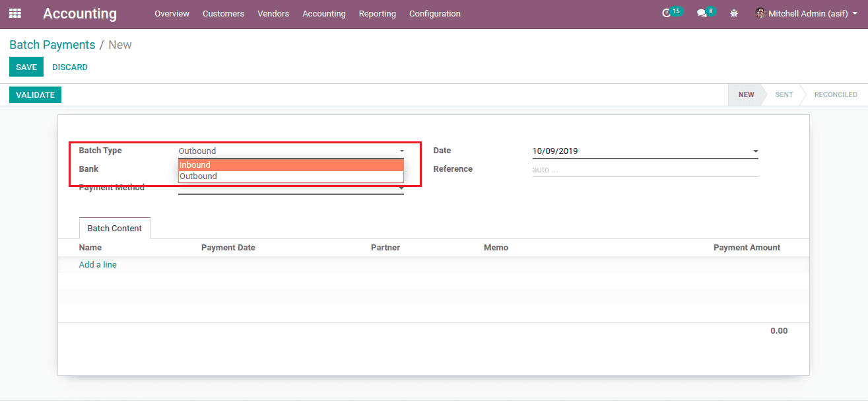Add a line to batch content
The image size is (868, 401).
pos(98,265)
